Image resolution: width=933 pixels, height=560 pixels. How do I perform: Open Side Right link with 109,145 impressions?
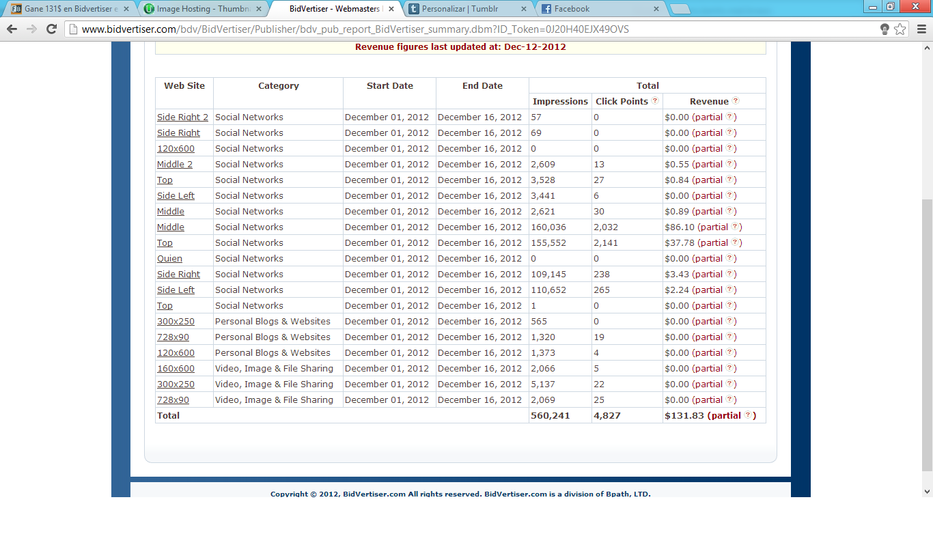click(178, 275)
